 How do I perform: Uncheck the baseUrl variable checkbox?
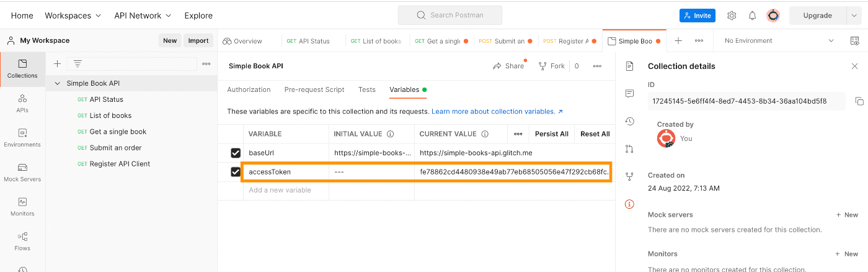click(x=236, y=153)
